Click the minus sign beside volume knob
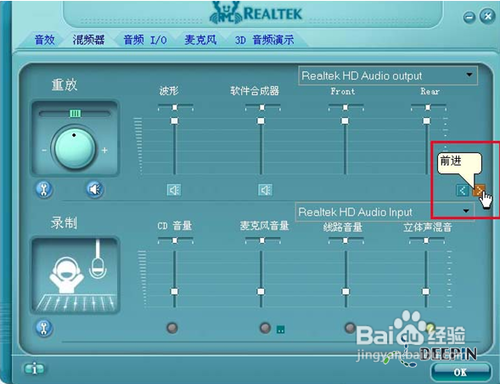This screenshot has height=384, width=500. 44,151
